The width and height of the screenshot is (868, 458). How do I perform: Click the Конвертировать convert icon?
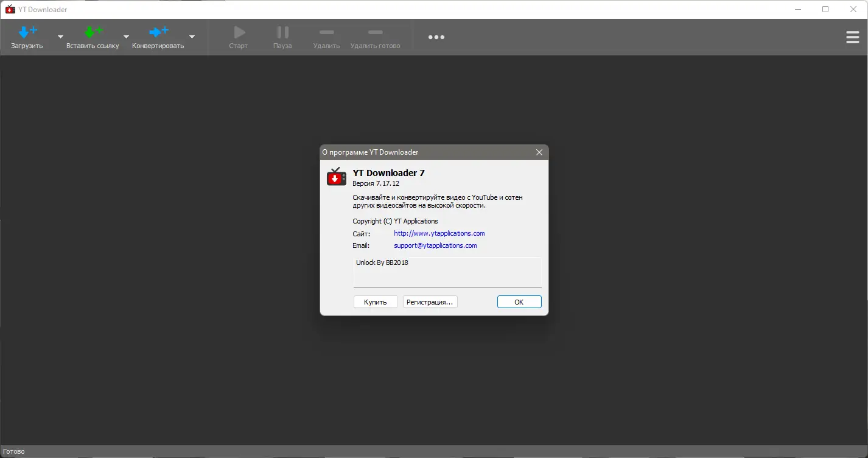coord(158,32)
